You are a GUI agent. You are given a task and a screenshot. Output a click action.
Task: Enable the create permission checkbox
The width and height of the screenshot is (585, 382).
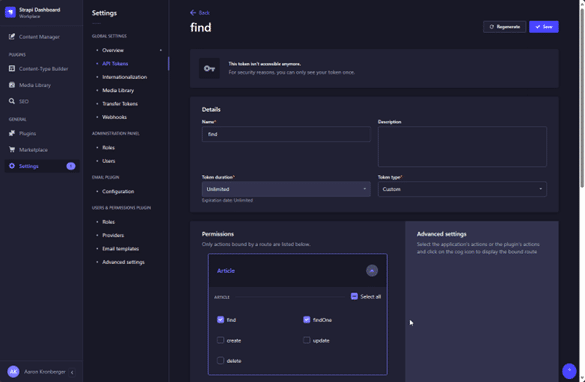220,340
